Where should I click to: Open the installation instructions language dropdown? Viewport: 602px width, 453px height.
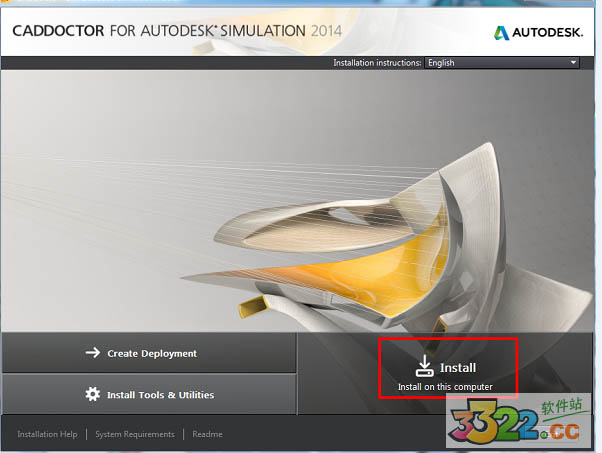point(502,63)
